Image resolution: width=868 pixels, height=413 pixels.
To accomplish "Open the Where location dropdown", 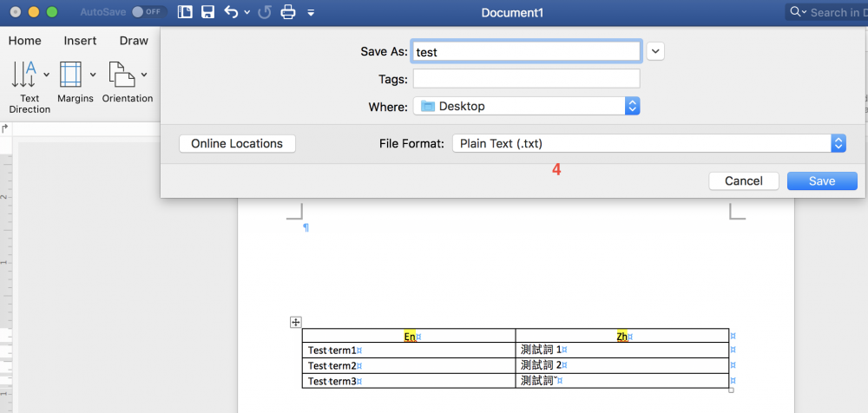I will tap(633, 106).
